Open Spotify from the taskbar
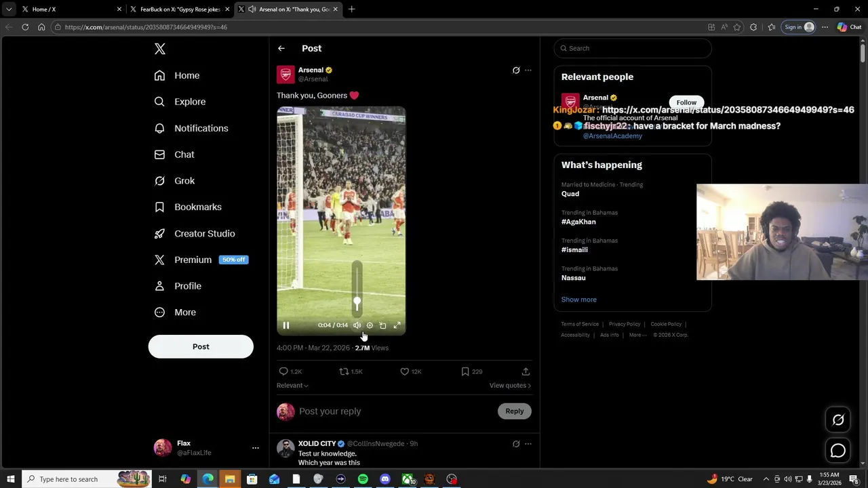 click(x=363, y=479)
